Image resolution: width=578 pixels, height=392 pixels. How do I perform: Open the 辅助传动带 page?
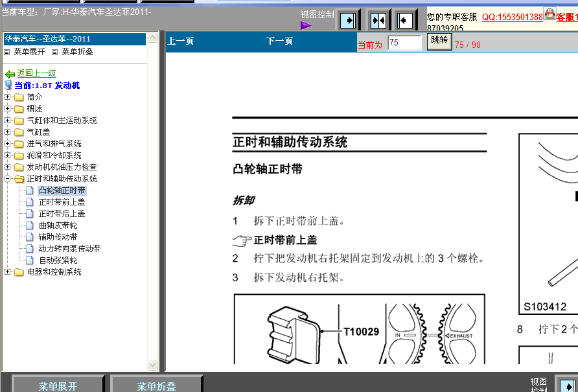[58, 236]
